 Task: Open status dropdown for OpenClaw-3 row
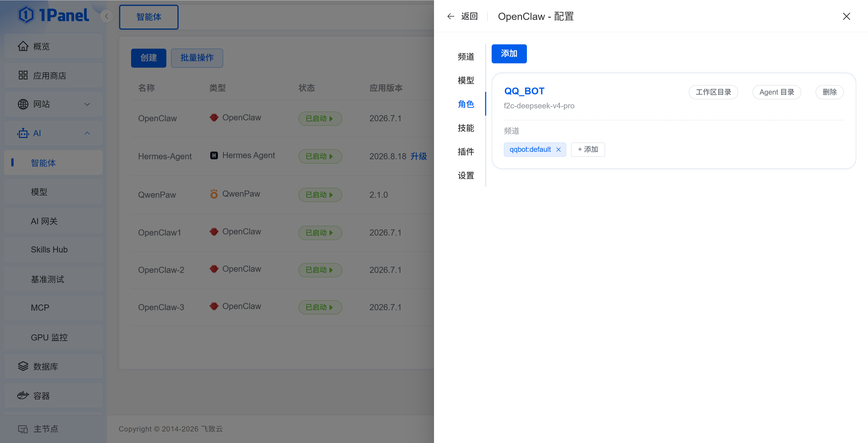(x=320, y=307)
